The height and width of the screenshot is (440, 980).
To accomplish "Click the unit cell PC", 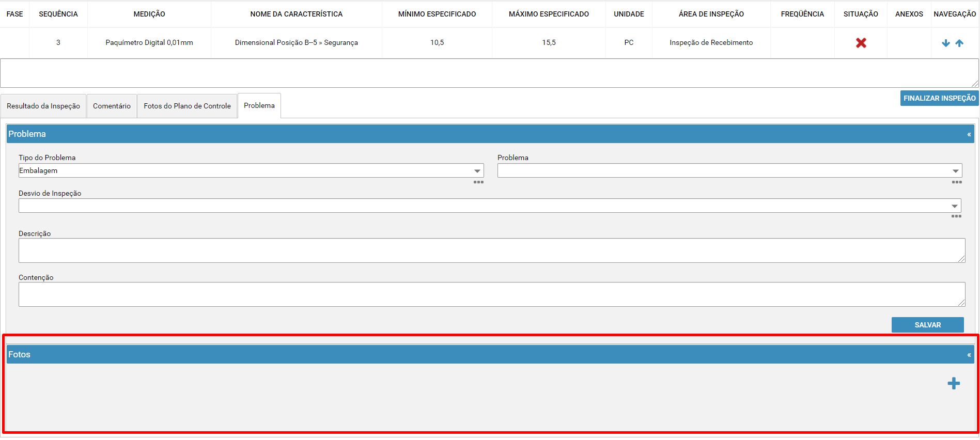I will click(629, 42).
